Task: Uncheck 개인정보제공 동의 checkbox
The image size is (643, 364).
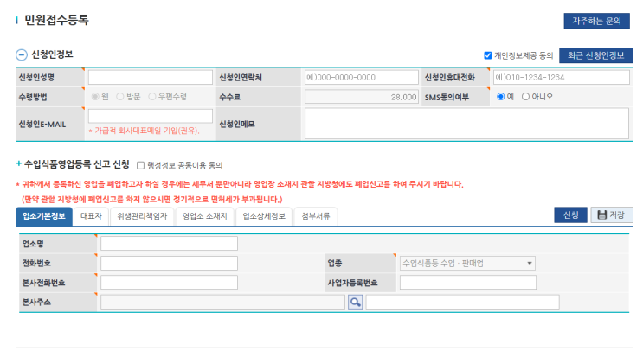Action: tap(487, 55)
